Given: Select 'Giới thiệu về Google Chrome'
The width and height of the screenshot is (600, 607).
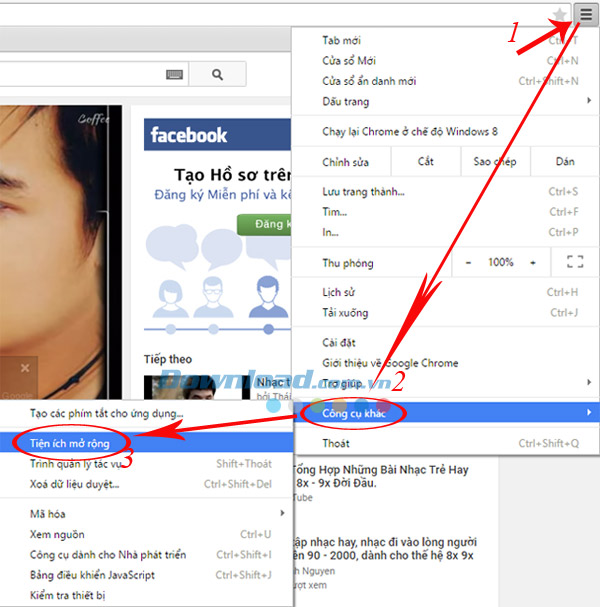Looking at the screenshot, I should click(x=445, y=363).
